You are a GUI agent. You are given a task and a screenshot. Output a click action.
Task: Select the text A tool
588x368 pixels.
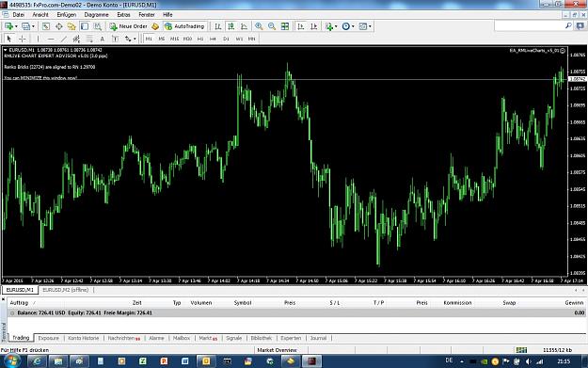click(102, 39)
